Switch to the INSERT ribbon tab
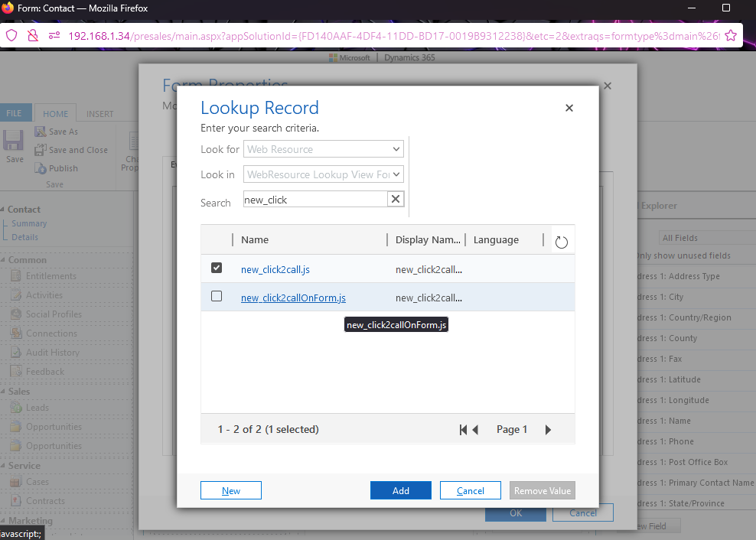This screenshot has width=756, height=540. point(99,114)
